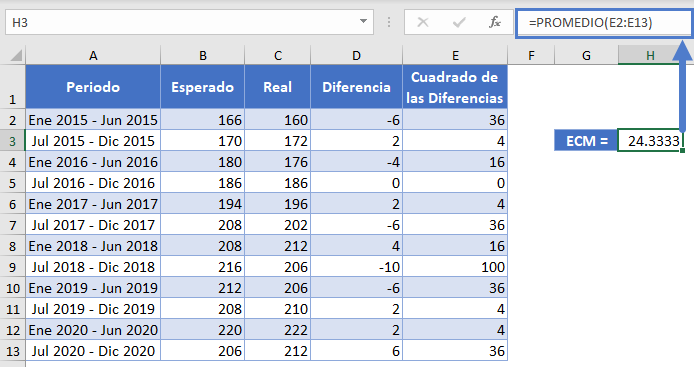Select cell Jul 2018 - Dic 2018
Image resolution: width=694 pixels, height=367 pixels.
93,267
